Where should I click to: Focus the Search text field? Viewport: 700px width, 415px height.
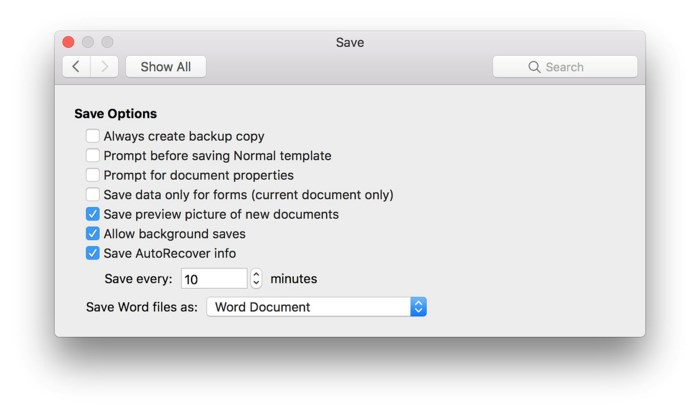tap(575, 67)
